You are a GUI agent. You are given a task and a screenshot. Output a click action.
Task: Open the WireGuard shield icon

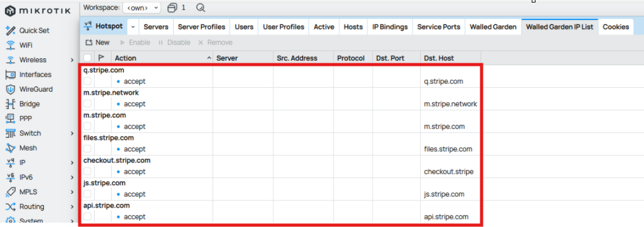pyautogui.click(x=10, y=89)
